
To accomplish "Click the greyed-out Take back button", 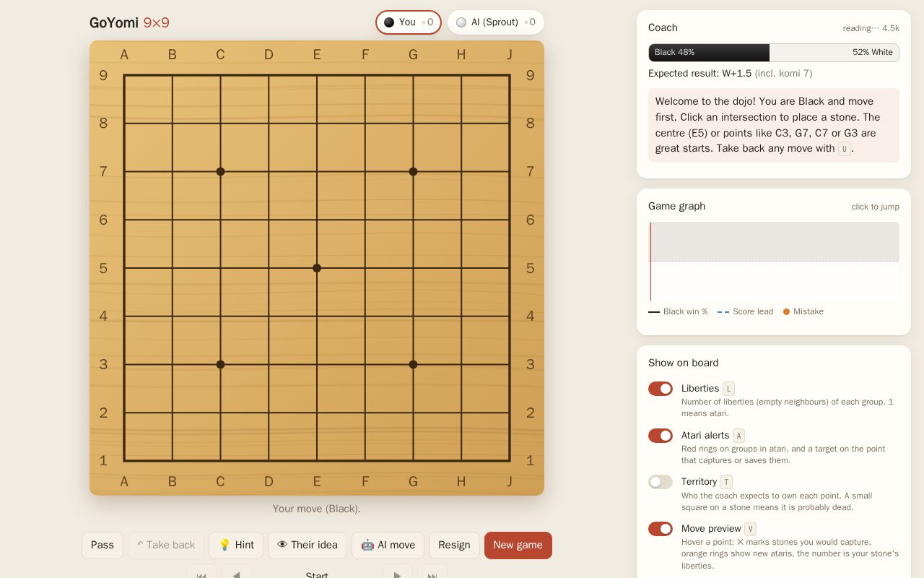I will pos(166,545).
